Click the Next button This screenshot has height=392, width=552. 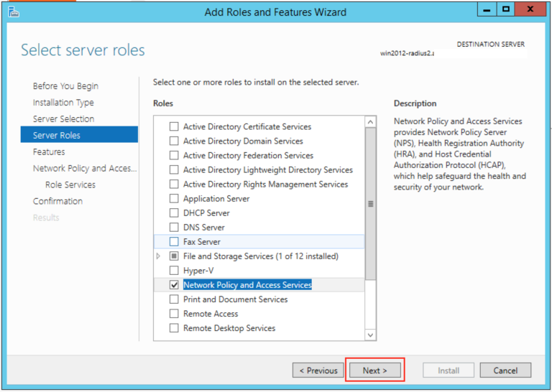375,370
